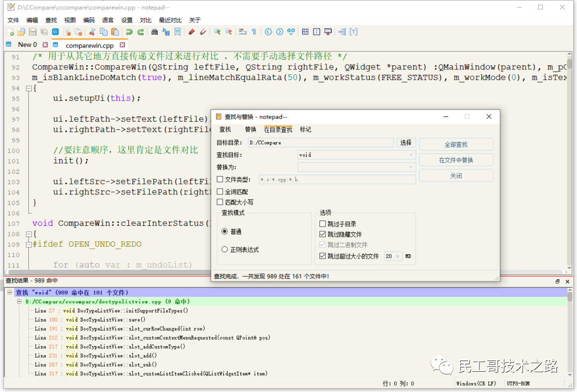Click the Zoom Out magnifier icon
The width and height of the screenshot is (577, 392).
click(228, 32)
